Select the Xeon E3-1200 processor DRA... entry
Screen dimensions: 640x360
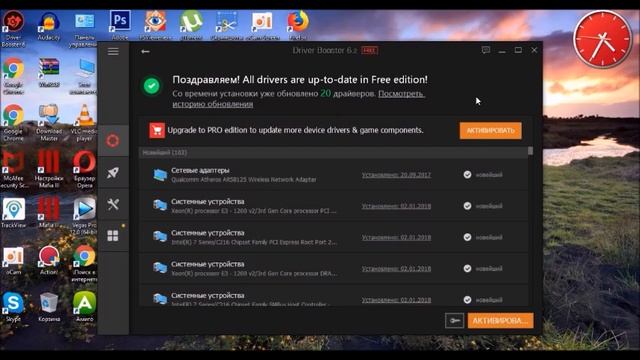pyautogui.click(x=254, y=273)
